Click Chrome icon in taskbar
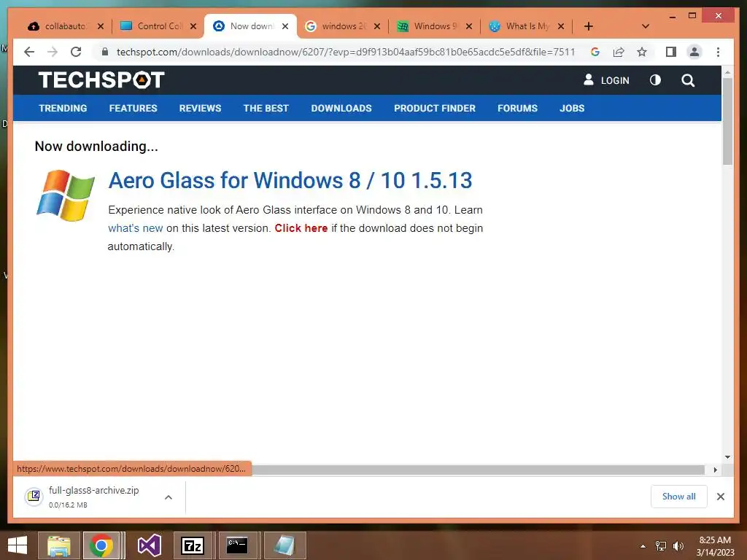 [x=101, y=545]
